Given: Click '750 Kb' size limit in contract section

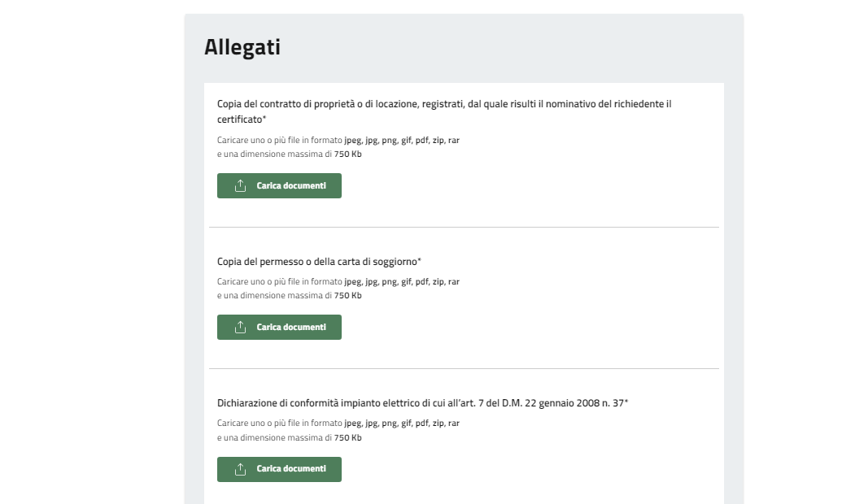Looking at the screenshot, I should (347, 154).
